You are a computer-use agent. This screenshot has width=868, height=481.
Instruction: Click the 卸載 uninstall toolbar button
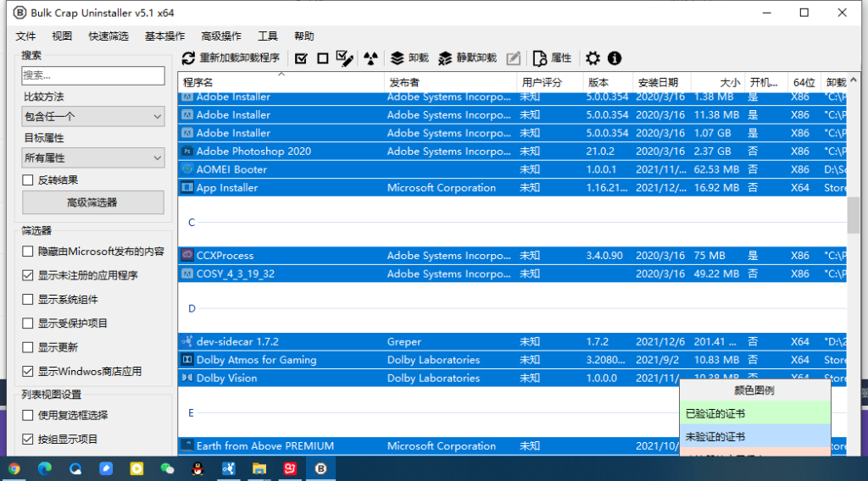[409, 58]
